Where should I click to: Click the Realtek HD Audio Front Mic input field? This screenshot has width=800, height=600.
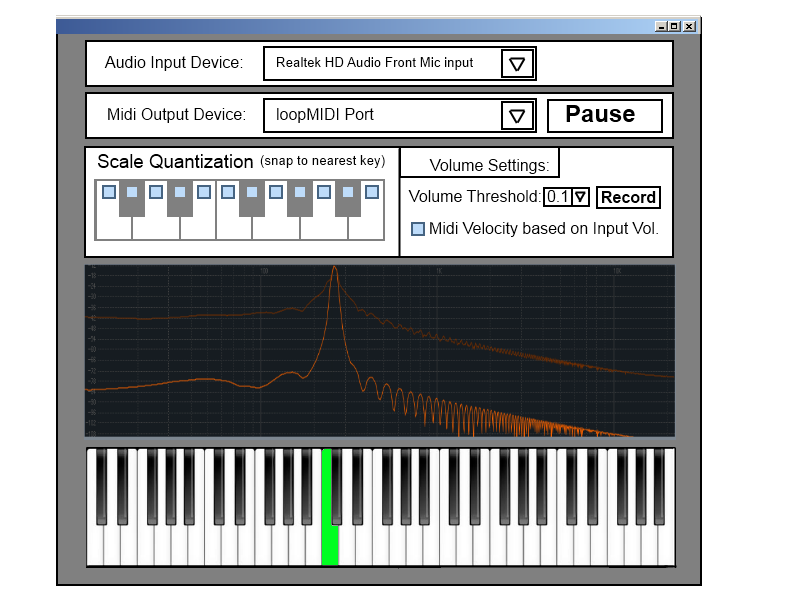click(380, 63)
